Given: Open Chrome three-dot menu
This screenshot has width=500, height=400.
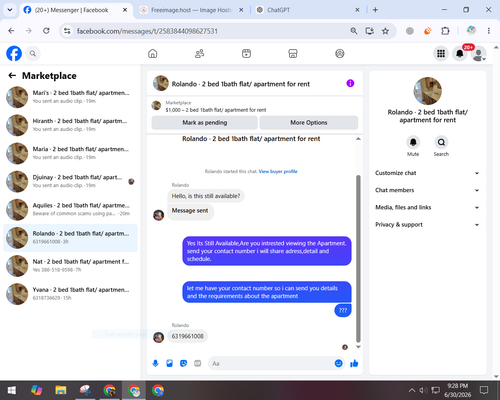Looking at the screenshot, I should click(489, 31).
